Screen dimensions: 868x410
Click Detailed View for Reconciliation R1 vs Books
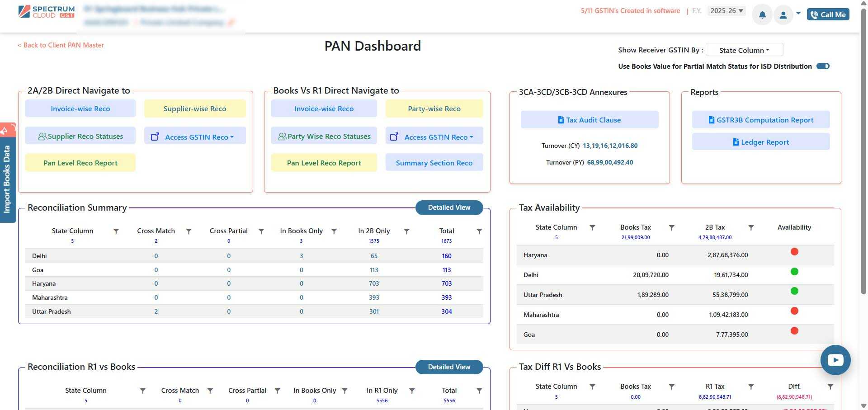(449, 367)
